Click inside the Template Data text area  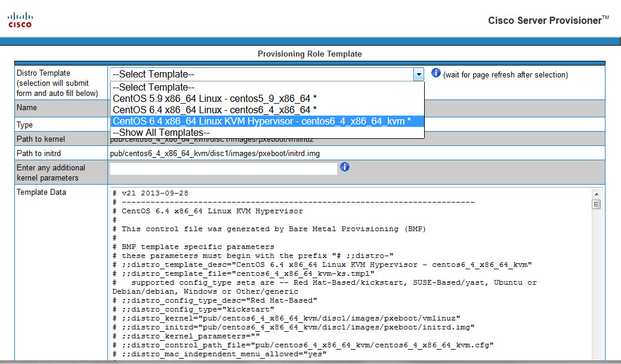pyautogui.click(x=352, y=274)
